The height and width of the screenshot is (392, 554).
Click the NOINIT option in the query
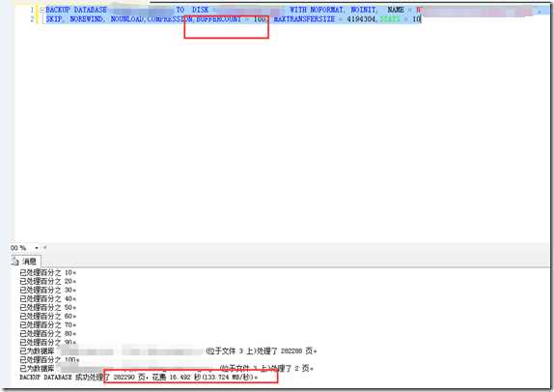coord(364,10)
